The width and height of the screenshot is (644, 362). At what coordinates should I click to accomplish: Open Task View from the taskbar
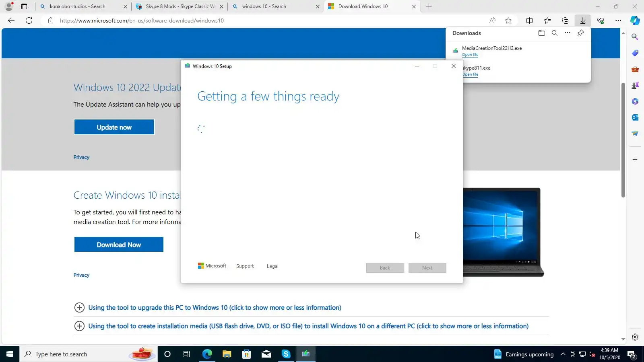coord(187,354)
